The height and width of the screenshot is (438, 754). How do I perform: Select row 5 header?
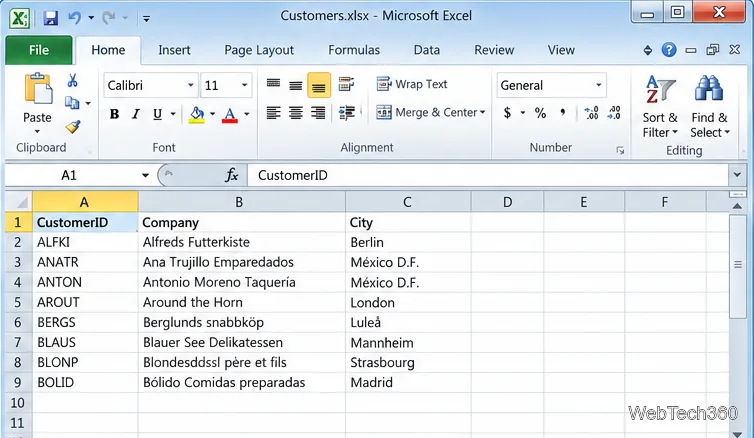(x=18, y=302)
